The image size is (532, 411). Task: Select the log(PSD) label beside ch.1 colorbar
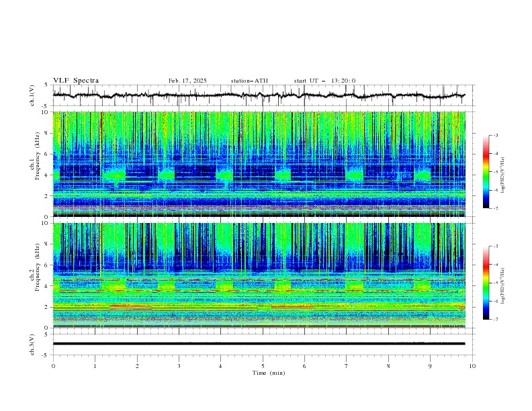(x=504, y=175)
